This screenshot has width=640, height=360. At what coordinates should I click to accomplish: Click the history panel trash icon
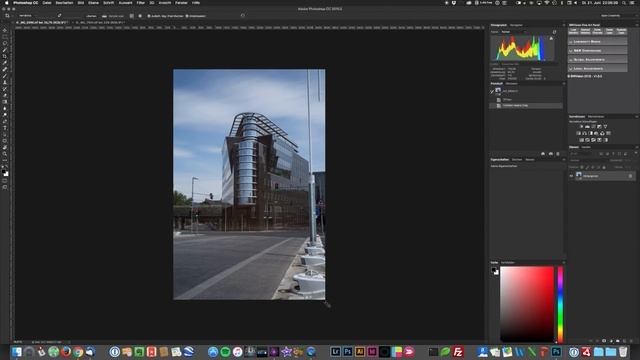pos(558,154)
